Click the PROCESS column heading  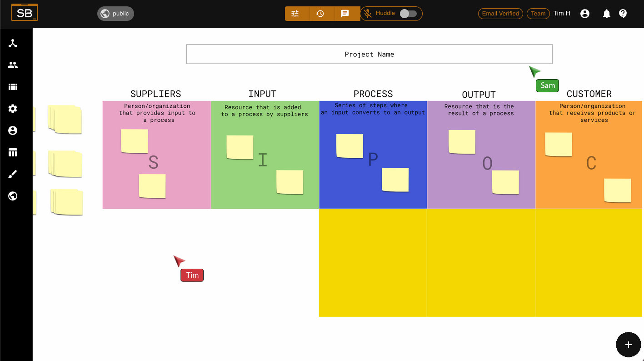pos(373,94)
